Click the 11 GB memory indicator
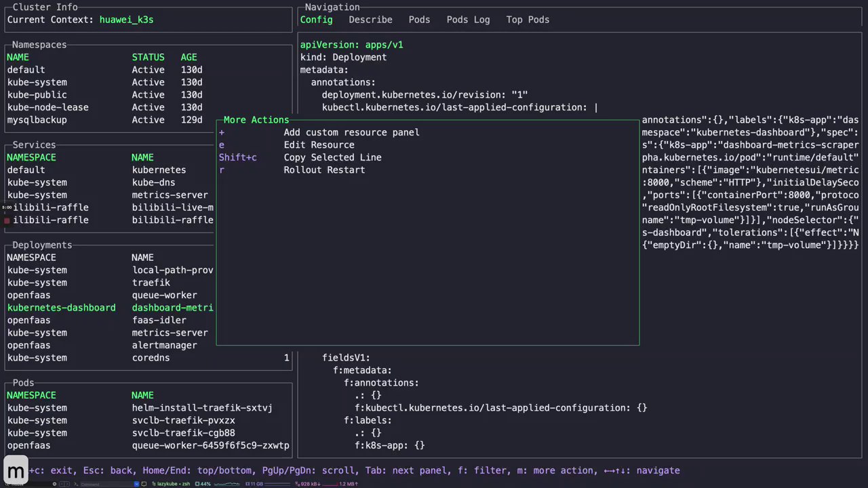Image resolution: width=868 pixels, height=488 pixels. pyautogui.click(x=256, y=484)
